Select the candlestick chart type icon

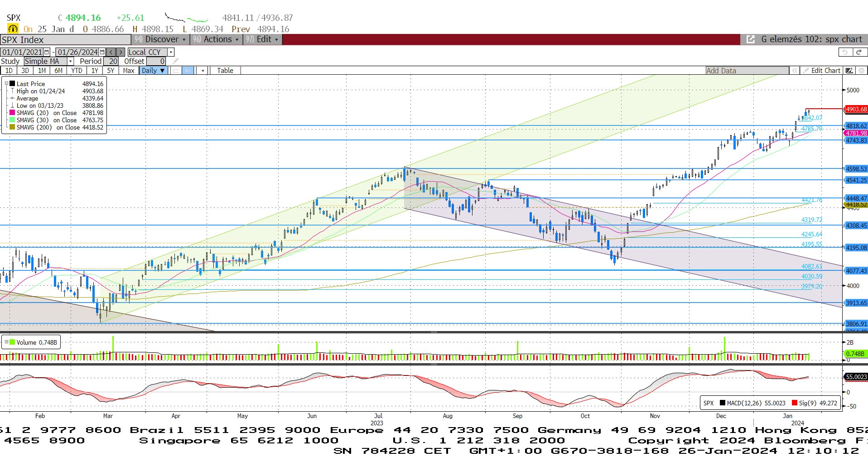(188, 71)
